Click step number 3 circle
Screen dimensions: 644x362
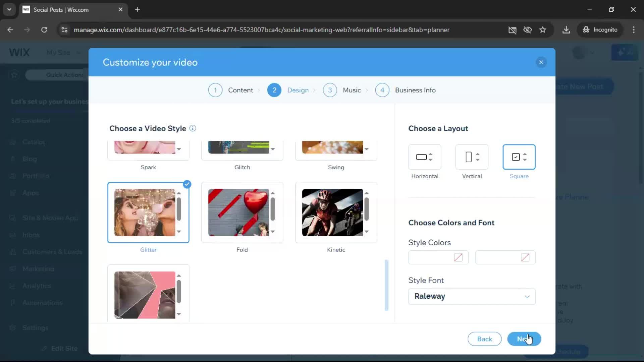(330, 90)
